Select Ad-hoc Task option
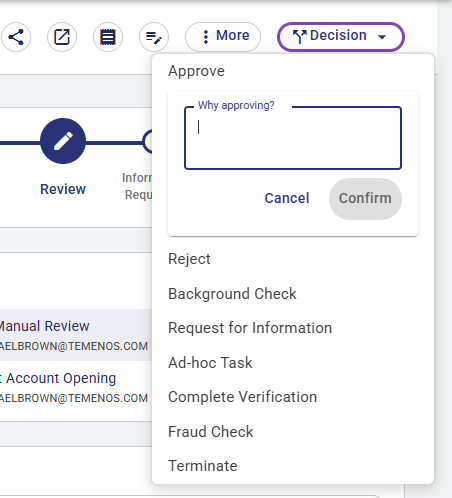The width and height of the screenshot is (452, 498). pos(293,363)
